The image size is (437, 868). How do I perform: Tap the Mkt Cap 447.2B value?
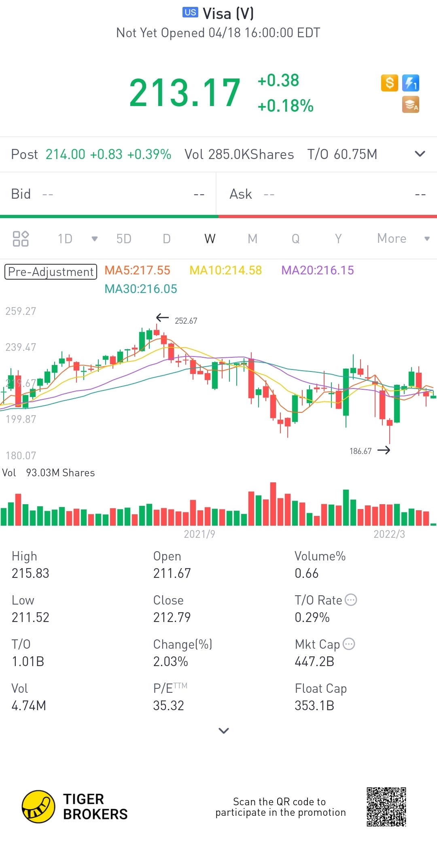coord(314,662)
